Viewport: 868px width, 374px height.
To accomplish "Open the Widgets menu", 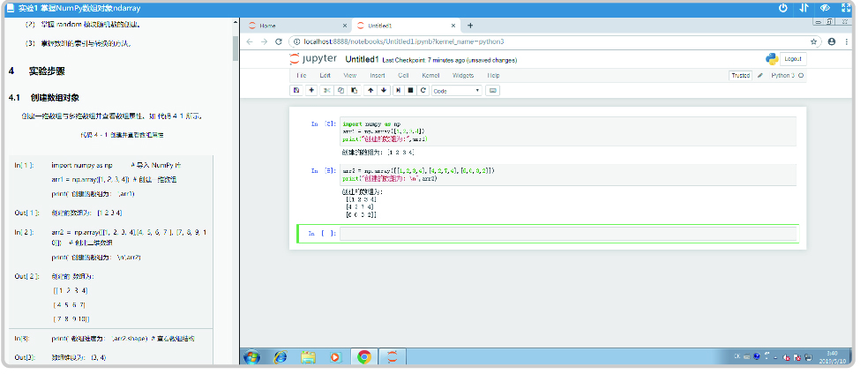I will tap(463, 76).
